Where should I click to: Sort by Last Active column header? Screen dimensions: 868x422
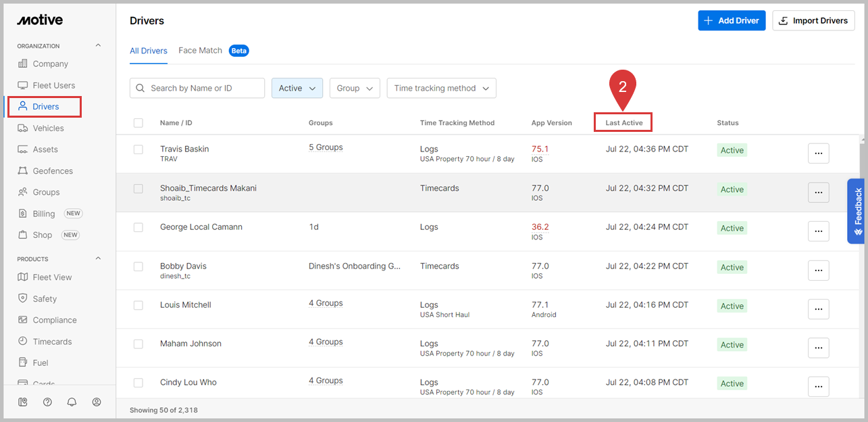[x=623, y=122]
